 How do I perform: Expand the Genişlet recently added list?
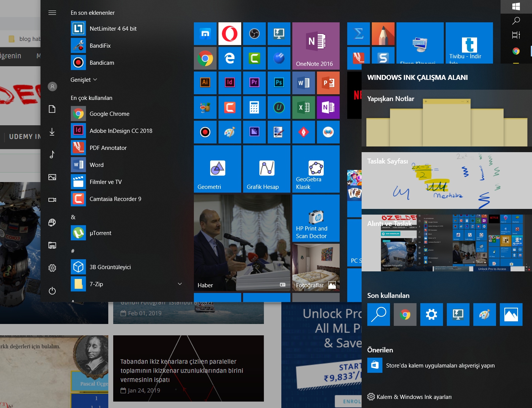84,80
